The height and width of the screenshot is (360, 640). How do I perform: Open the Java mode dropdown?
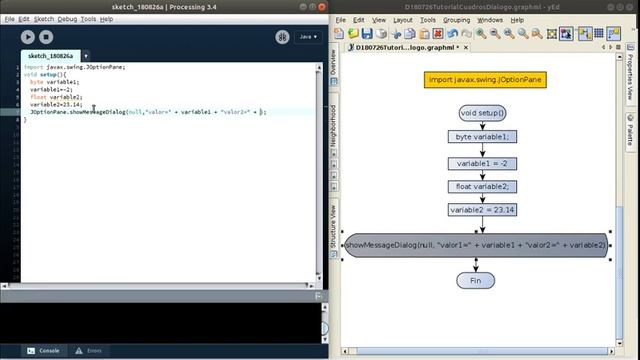[x=308, y=37]
